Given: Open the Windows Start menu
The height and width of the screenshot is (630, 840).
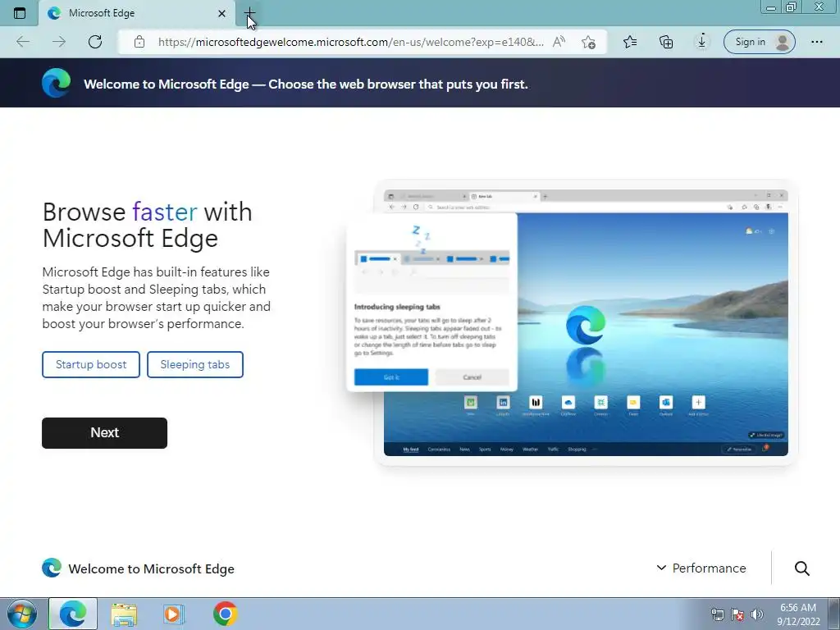Looking at the screenshot, I should (22, 614).
